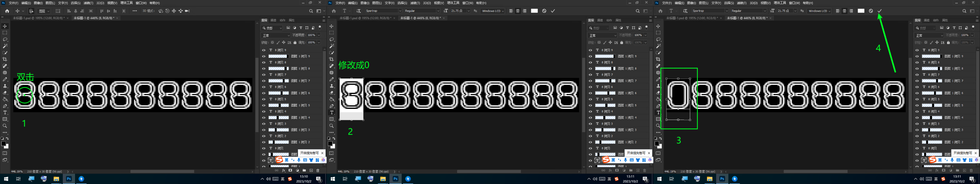Click cancel edit icon in the middle window
Viewport: 980px width, 184px height.
point(544,11)
